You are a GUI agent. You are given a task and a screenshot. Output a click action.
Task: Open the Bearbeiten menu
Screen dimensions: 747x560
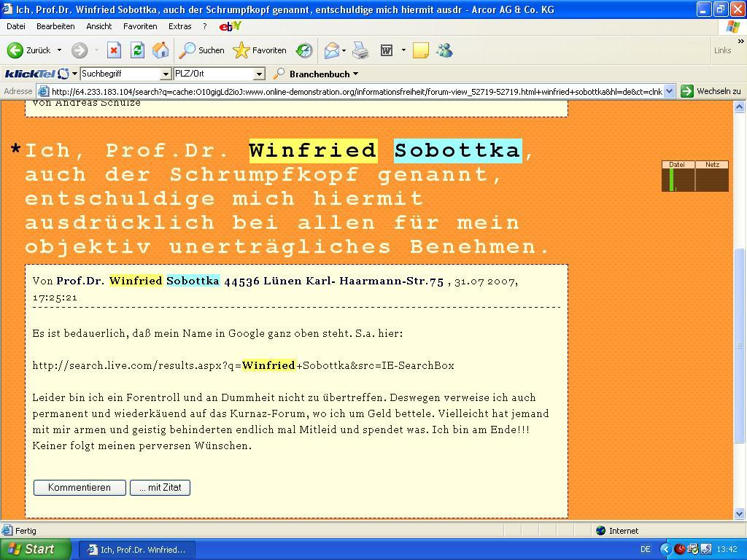tap(55, 27)
